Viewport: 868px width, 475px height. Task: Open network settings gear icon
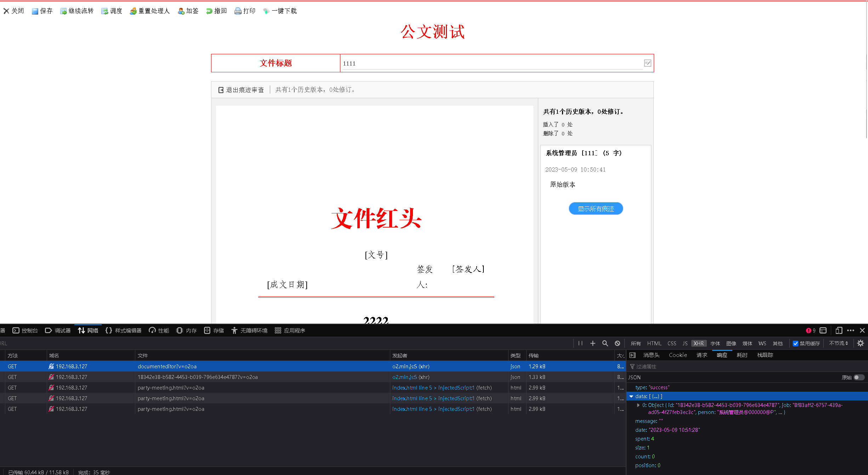(861, 343)
